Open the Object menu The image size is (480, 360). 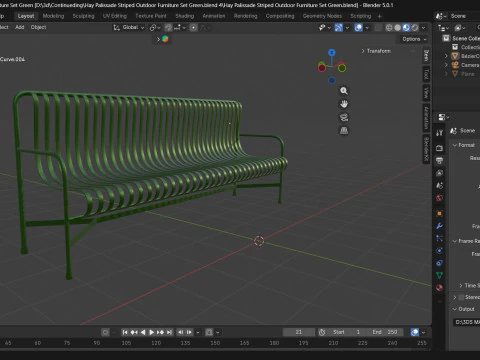point(38,27)
